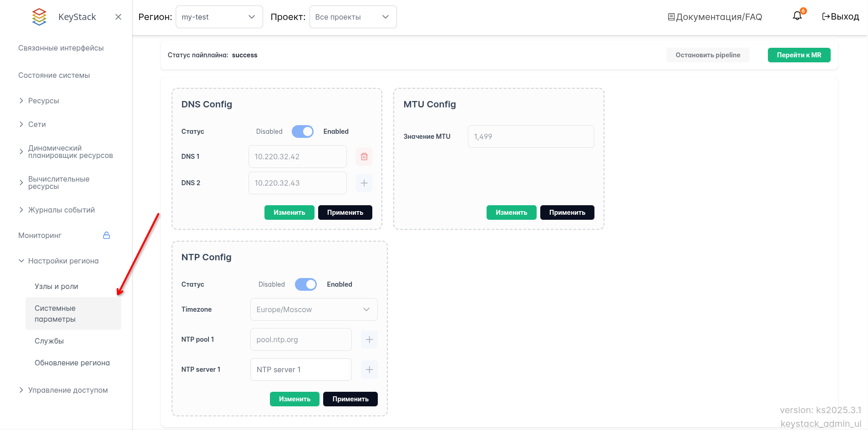This screenshot has width=868, height=430.
Task: Delete the DNS 1 entry with trash icon
Action: pyautogui.click(x=364, y=157)
